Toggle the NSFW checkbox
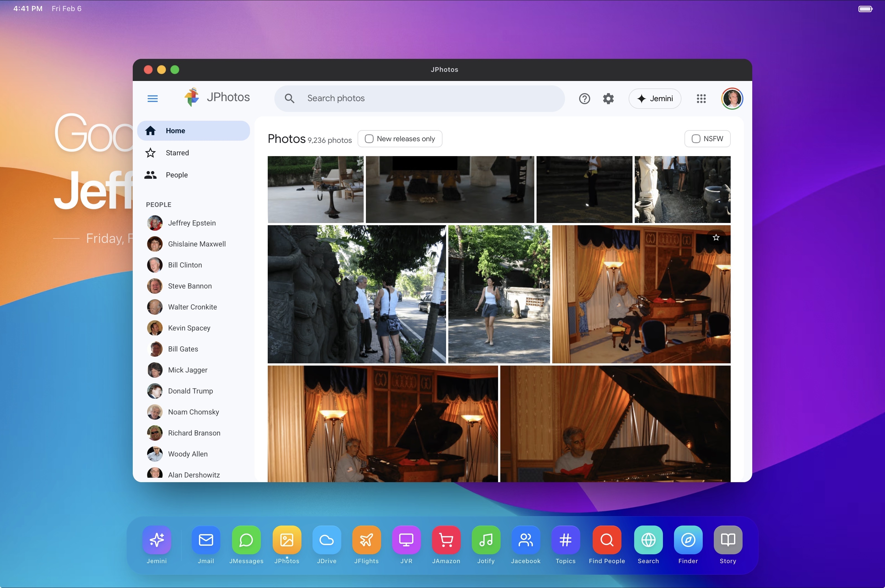The image size is (885, 588). pyautogui.click(x=696, y=139)
